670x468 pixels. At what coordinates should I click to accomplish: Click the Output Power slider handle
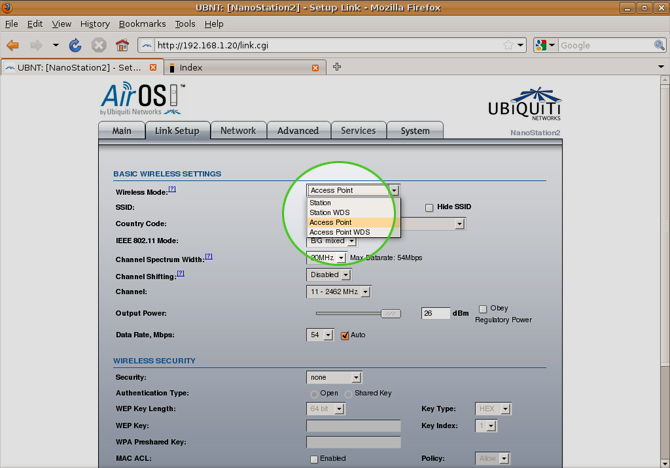[x=391, y=314]
